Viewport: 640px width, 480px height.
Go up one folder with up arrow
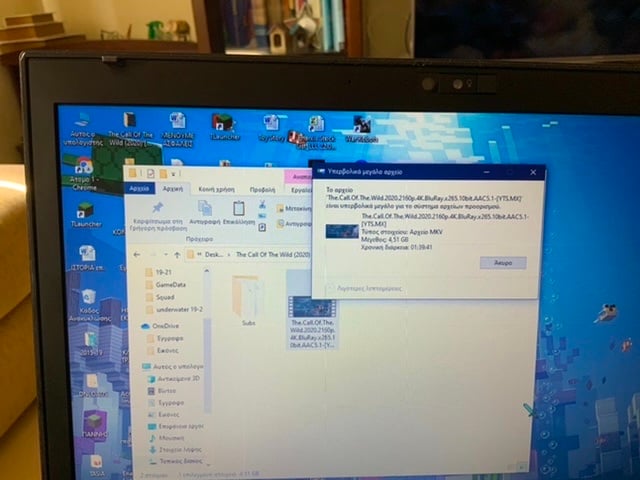(177, 255)
